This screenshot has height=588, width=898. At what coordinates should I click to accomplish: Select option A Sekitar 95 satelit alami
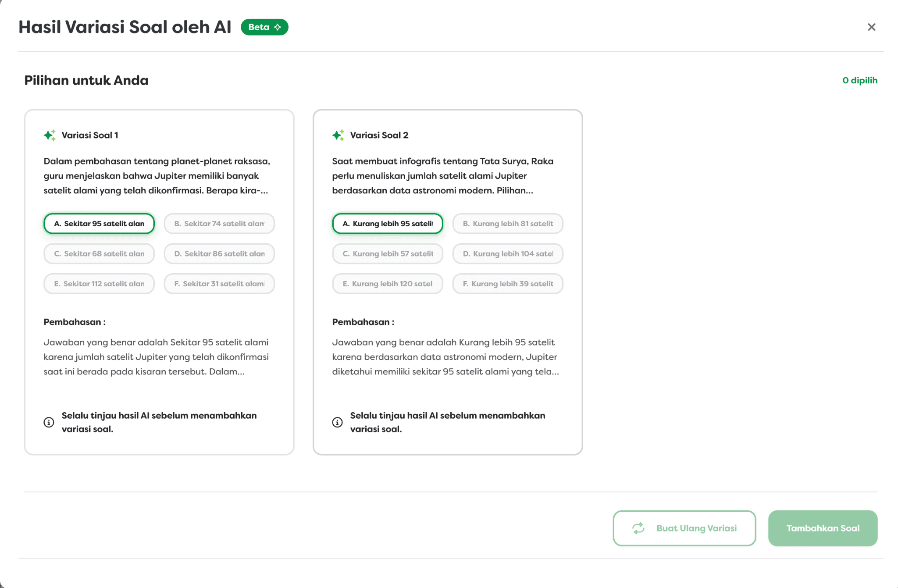(x=99, y=224)
